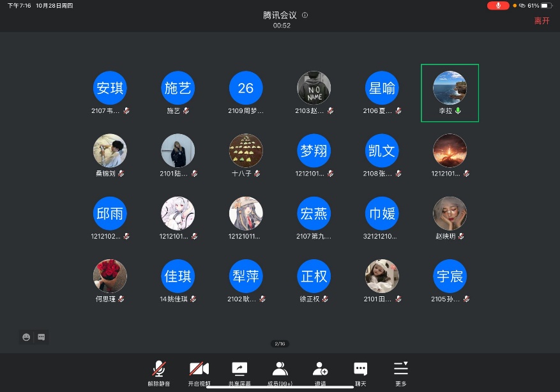Screen dimensions: 560x392
Task: Click the quick message bubble icon
Action: (42, 337)
